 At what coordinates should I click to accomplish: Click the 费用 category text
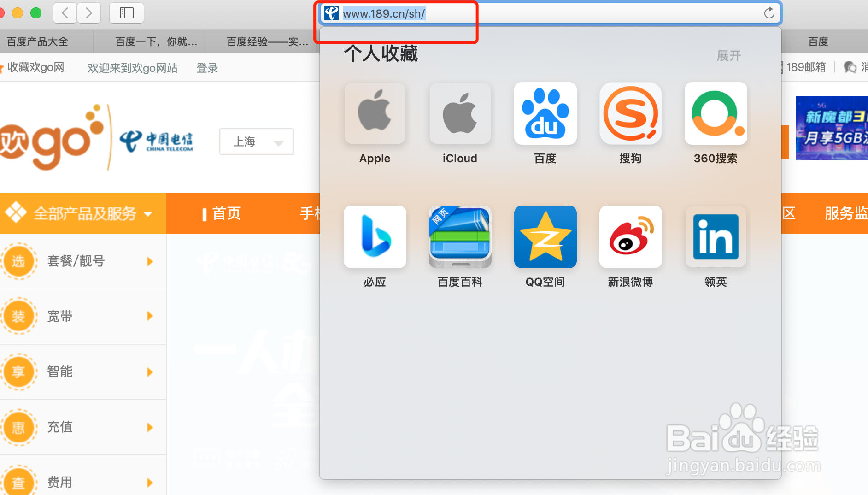60,482
